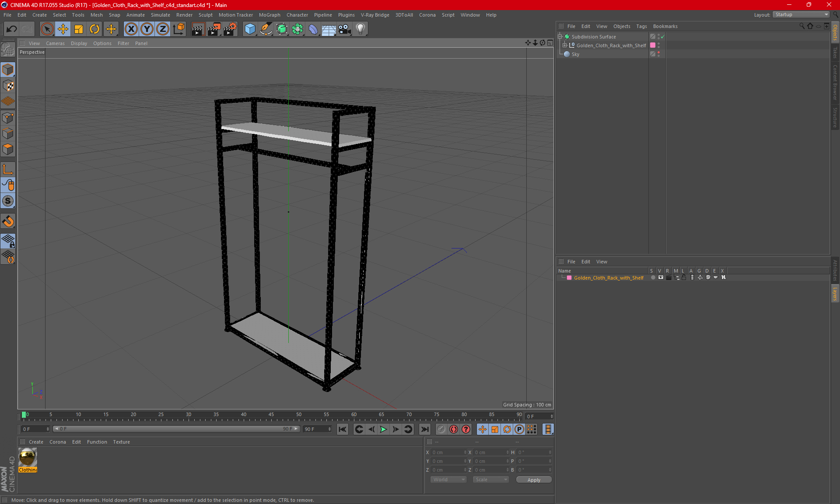
Task: Expand the Golden_Cloth_Rack_with_Shelf object node
Action: tap(565, 45)
